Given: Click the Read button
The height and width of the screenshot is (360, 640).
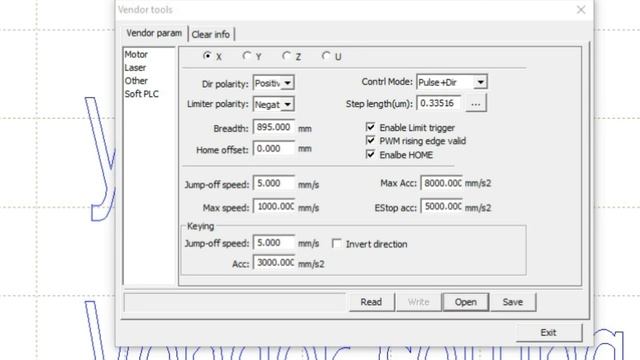Looking at the screenshot, I should pos(371,302).
